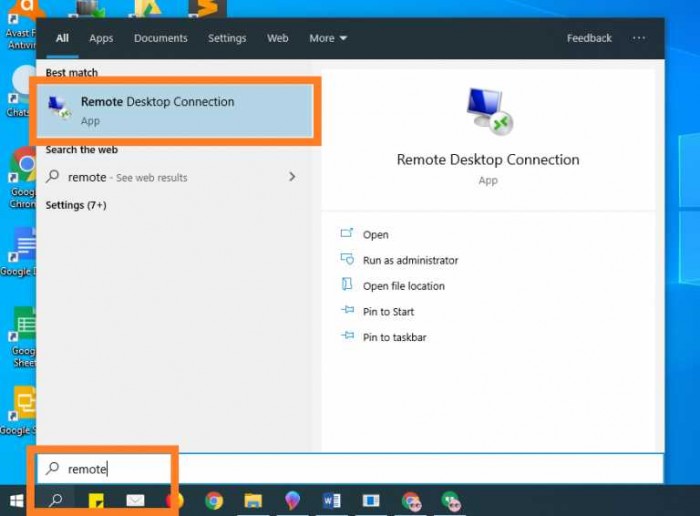700x516 pixels.
Task: Select the Documents filter tab
Action: tap(161, 38)
